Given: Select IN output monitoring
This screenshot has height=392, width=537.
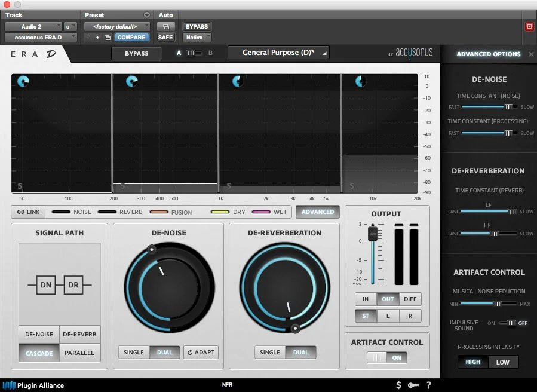Looking at the screenshot, I should pos(366,299).
